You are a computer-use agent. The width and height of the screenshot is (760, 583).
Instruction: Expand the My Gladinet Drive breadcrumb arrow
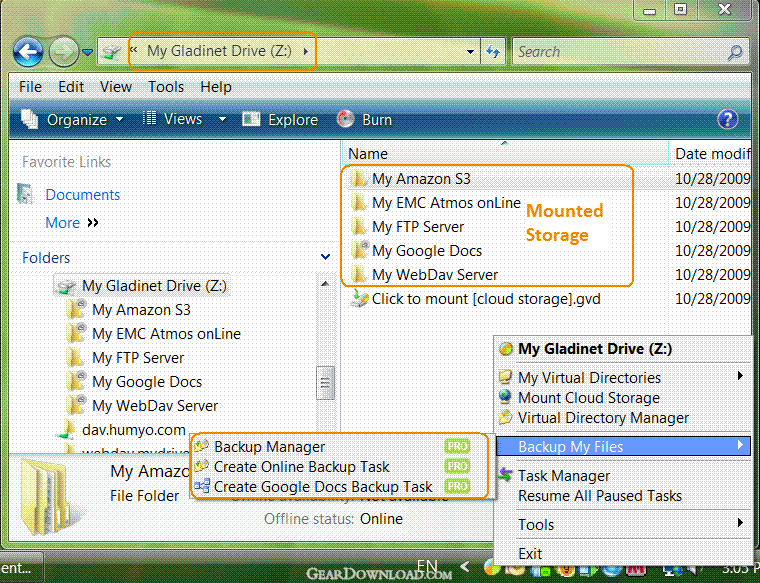click(x=306, y=51)
